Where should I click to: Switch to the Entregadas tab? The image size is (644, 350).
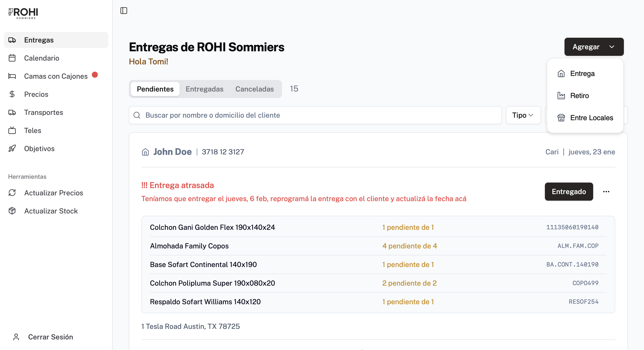205,89
